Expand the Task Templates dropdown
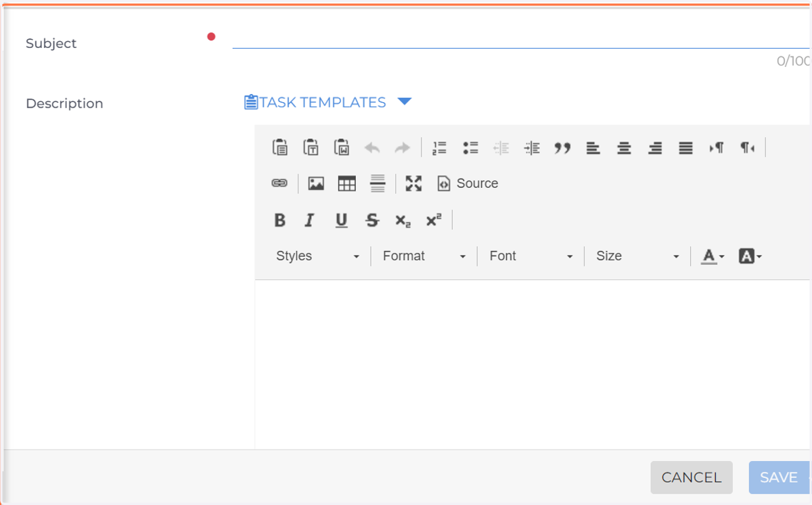This screenshot has height=505, width=812. pos(328,102)
